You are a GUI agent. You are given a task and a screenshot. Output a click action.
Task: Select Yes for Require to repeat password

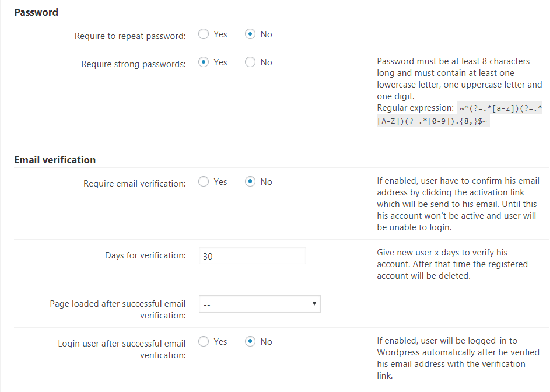(x=204, y=34)
